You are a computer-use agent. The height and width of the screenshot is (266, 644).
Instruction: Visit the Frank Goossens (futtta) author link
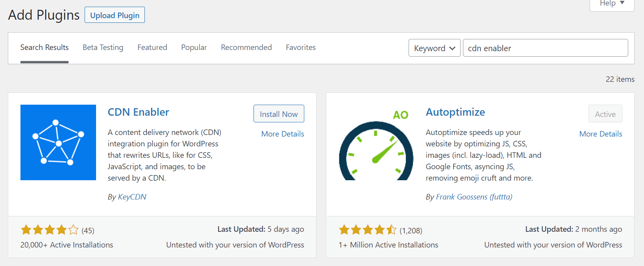[474, 197]
